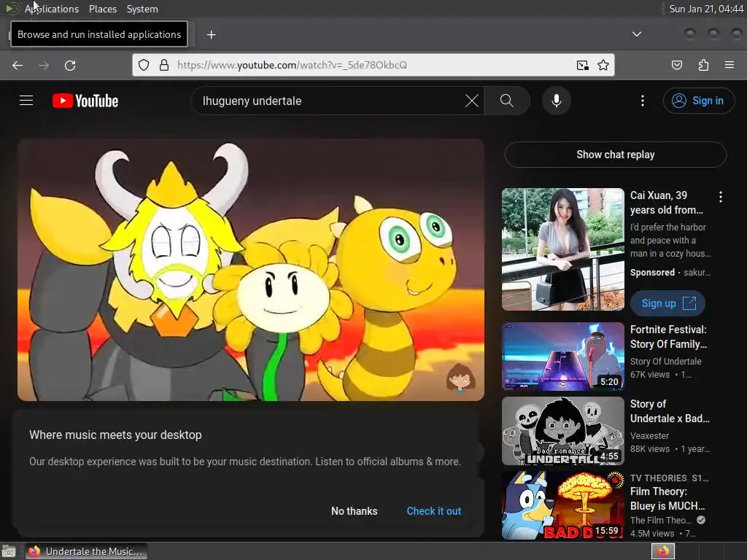Image resolution: width=747 pixels, height=560 pixels.
Task: Click the Sponsored label on ad
Action: (652, 273)
